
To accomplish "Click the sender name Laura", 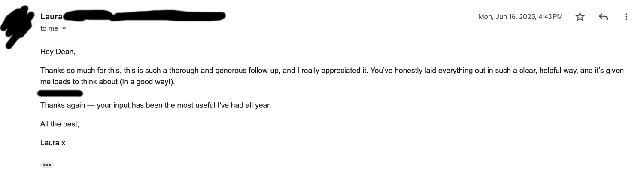I will point(52,17).
